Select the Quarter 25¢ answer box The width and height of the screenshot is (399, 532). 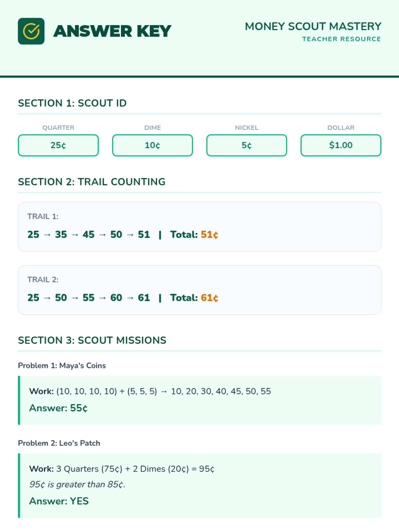tap(58, 145)
